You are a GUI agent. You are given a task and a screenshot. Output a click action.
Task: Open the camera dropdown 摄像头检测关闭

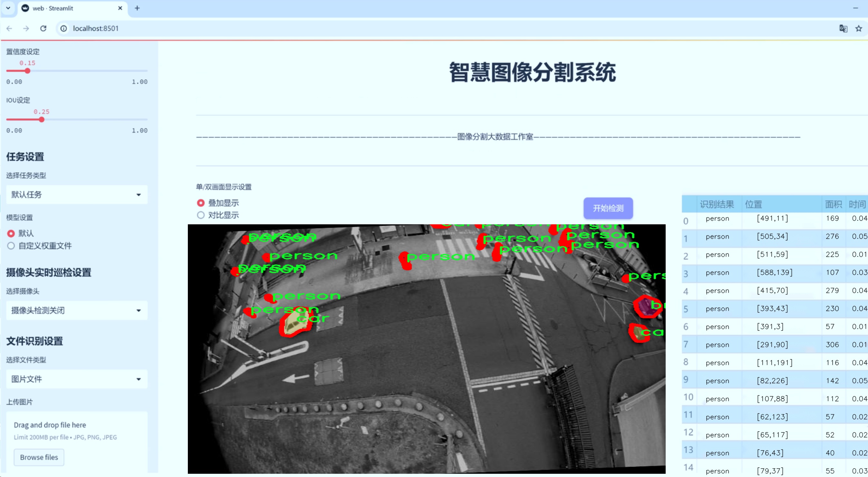[77, 310]
